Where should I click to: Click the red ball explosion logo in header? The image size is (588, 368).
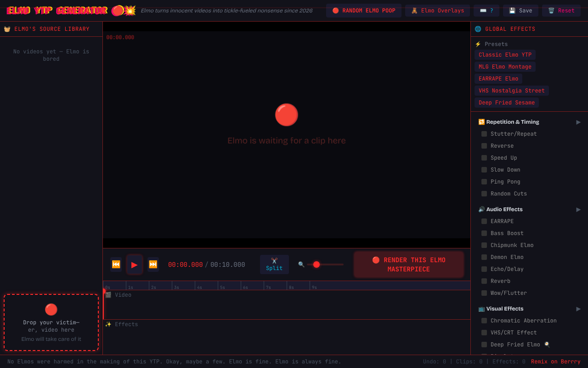click(x=124, y=11)
